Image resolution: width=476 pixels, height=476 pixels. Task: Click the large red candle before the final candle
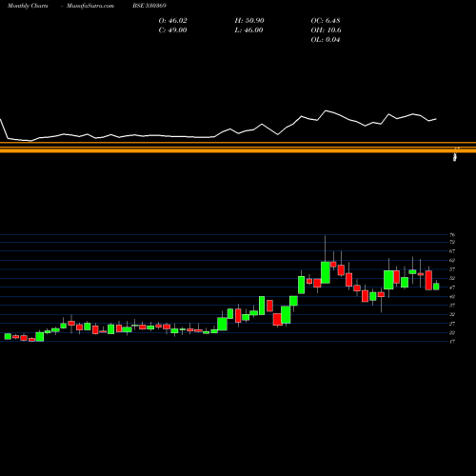point(428,280)
